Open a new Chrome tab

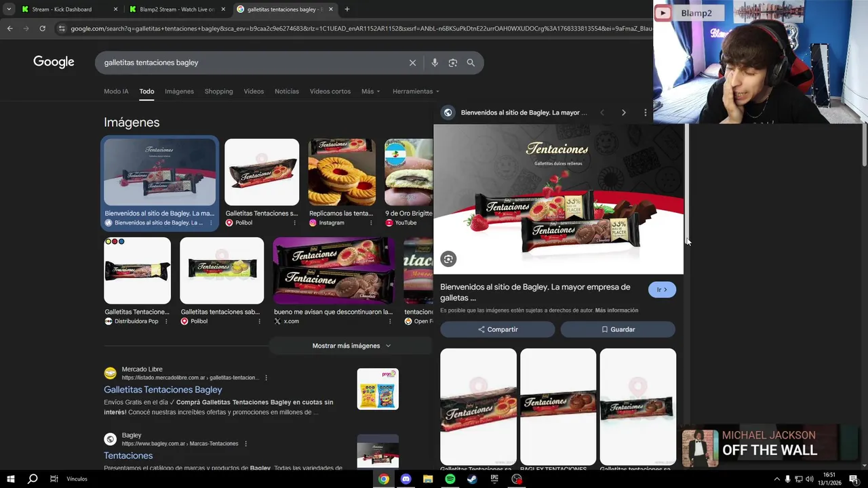tap(347, 9)
